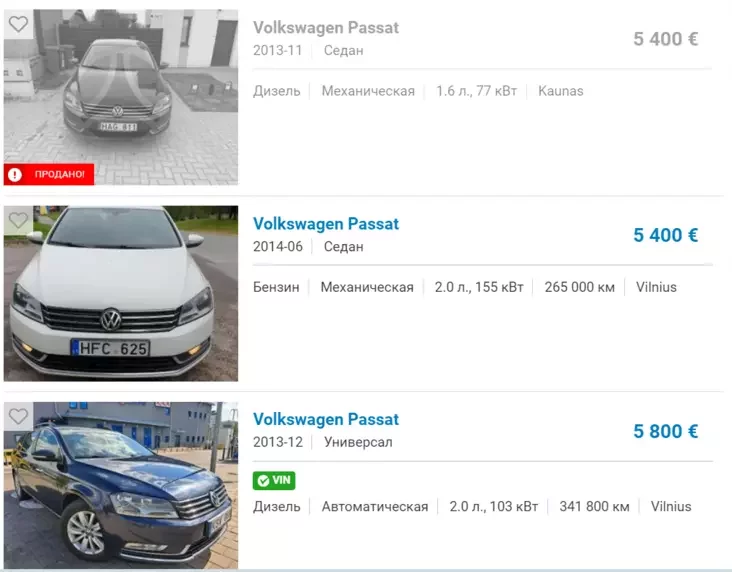The height and width of the screenshot is (572, 732).
Task: Open the white Passat HFC 625 photo
Action: tap(121, 293)
